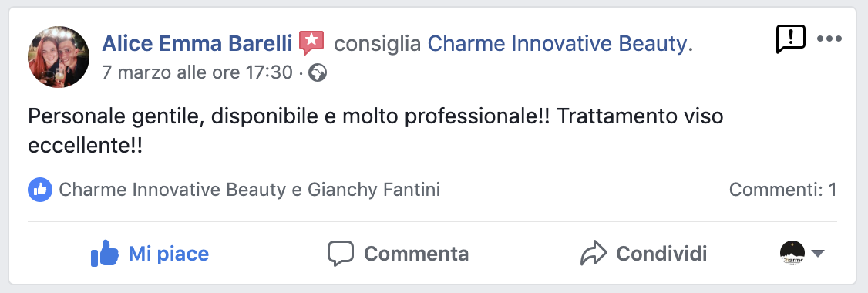Open Alice Emma Barelli's profile picture

pyautogui.click(x=58, y=56)
